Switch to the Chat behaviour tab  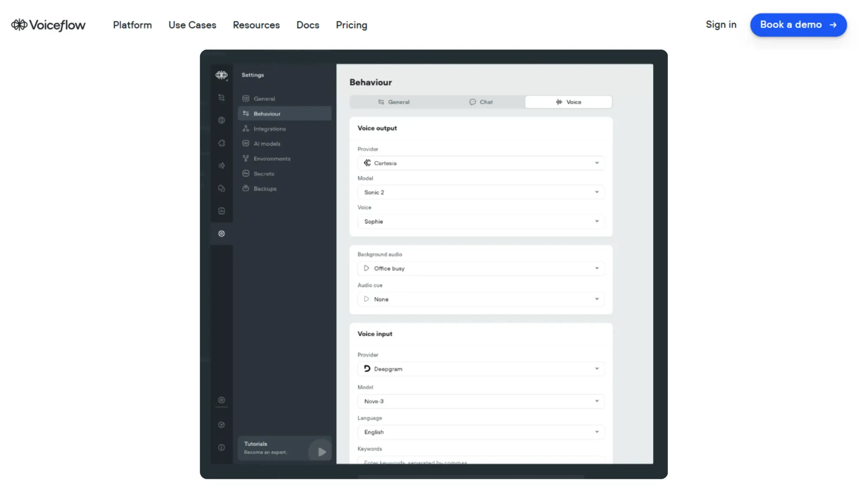[481, 102]
